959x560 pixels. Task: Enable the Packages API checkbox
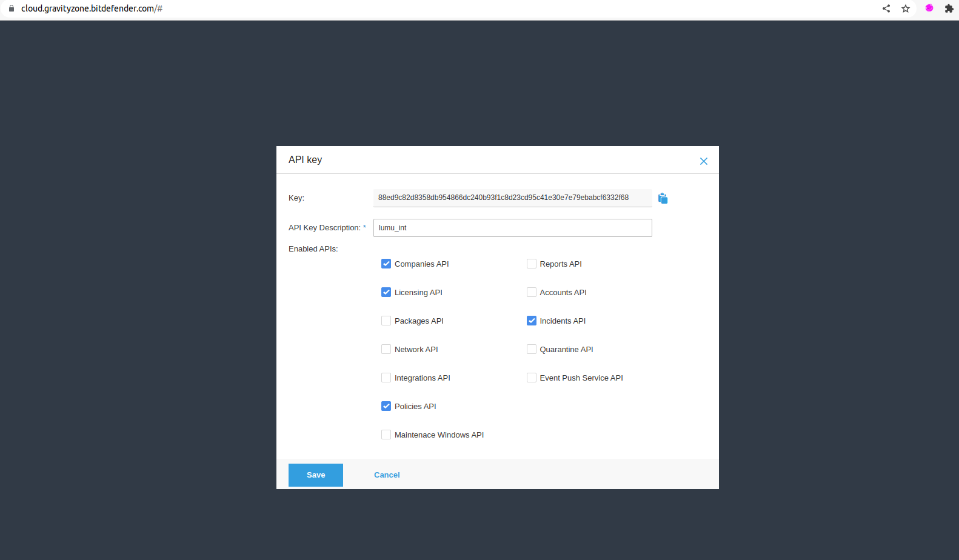pos(386,321)
